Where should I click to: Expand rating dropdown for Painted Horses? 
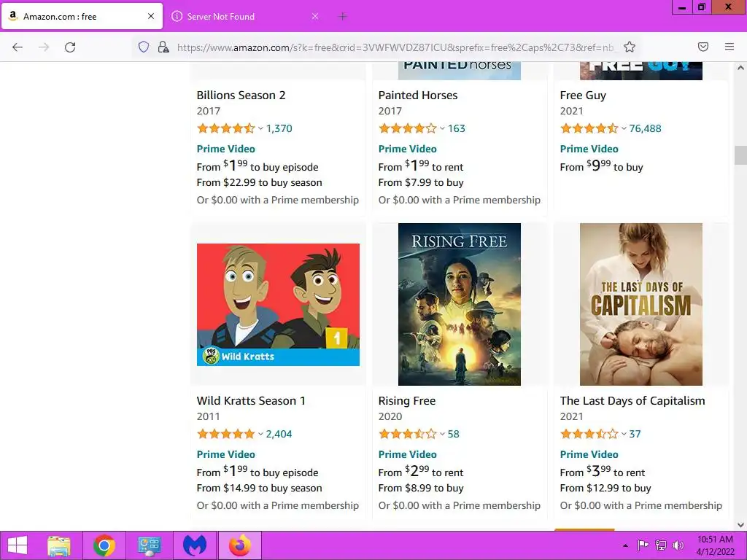(x=442, y=128)
